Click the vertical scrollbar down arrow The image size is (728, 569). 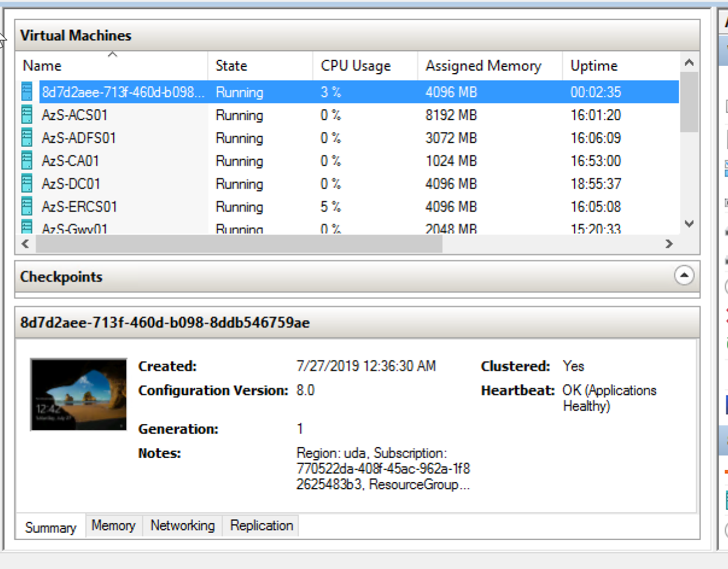tap(689, 223)
